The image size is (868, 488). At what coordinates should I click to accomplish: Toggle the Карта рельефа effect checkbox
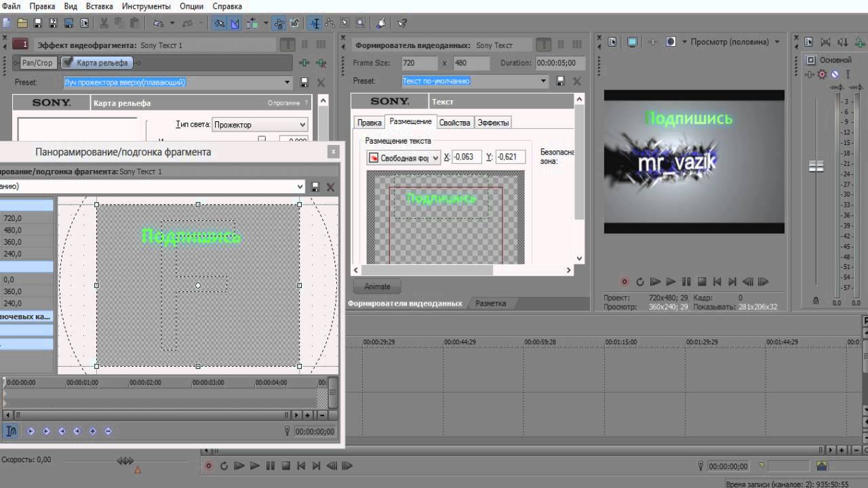(67, 63)
